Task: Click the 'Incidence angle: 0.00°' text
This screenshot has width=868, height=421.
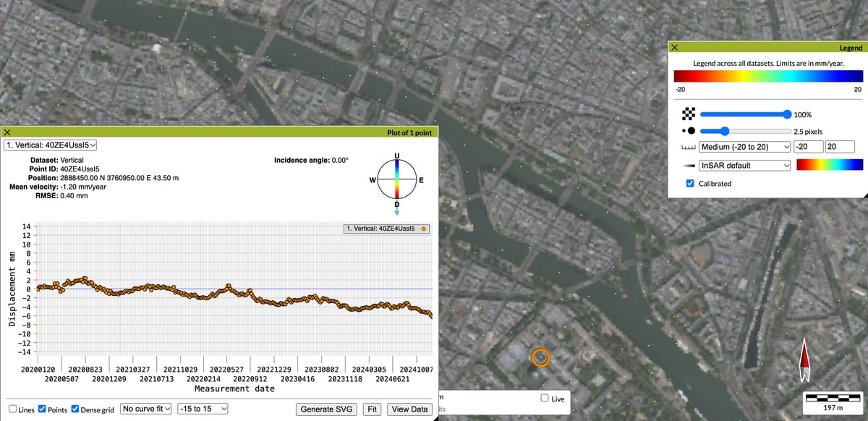Action: pyautogui.click(x=312, y=160)
